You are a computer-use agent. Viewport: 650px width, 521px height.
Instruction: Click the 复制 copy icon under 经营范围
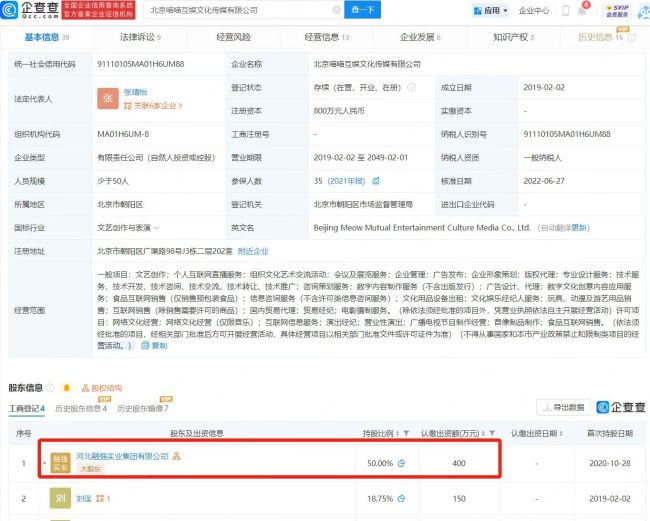(154, 345)
